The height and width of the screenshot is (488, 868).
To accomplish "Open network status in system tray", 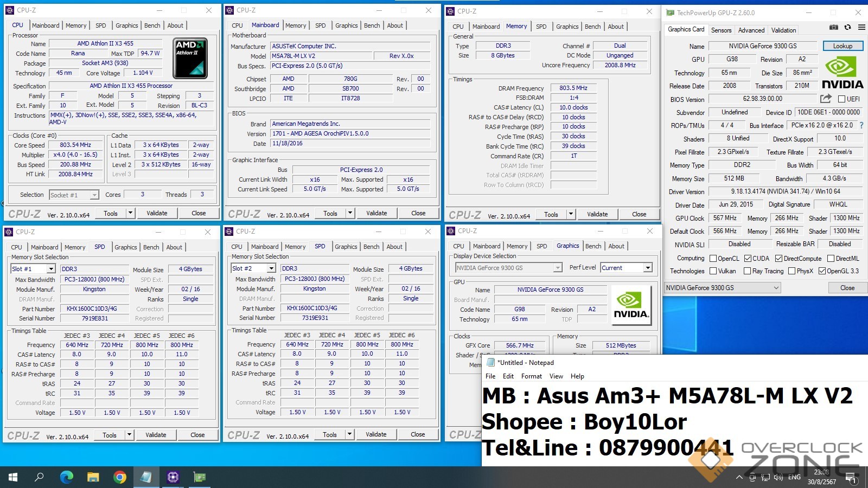I will click(x=765, y=478).
